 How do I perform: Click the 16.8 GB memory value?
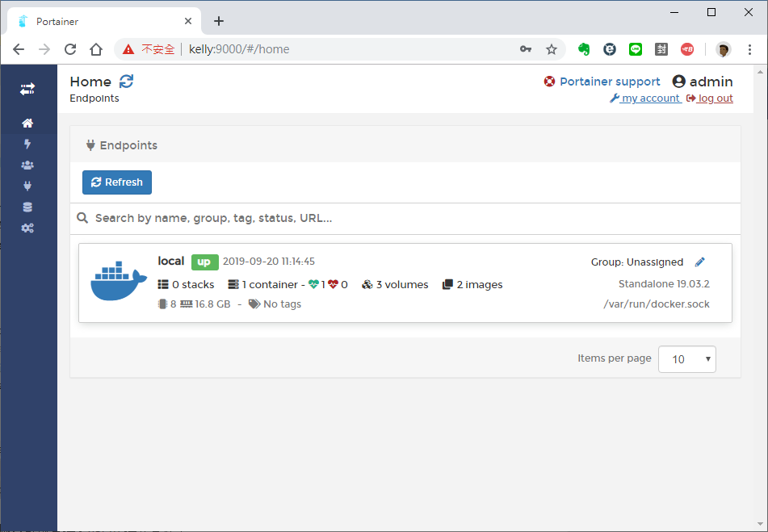pos(212,304)
